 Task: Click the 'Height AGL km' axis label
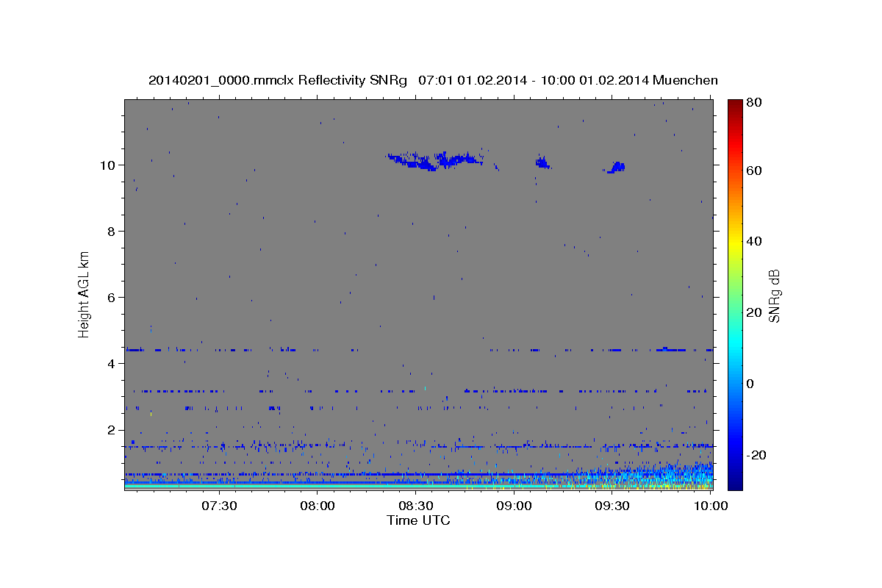tap(85, 293)
